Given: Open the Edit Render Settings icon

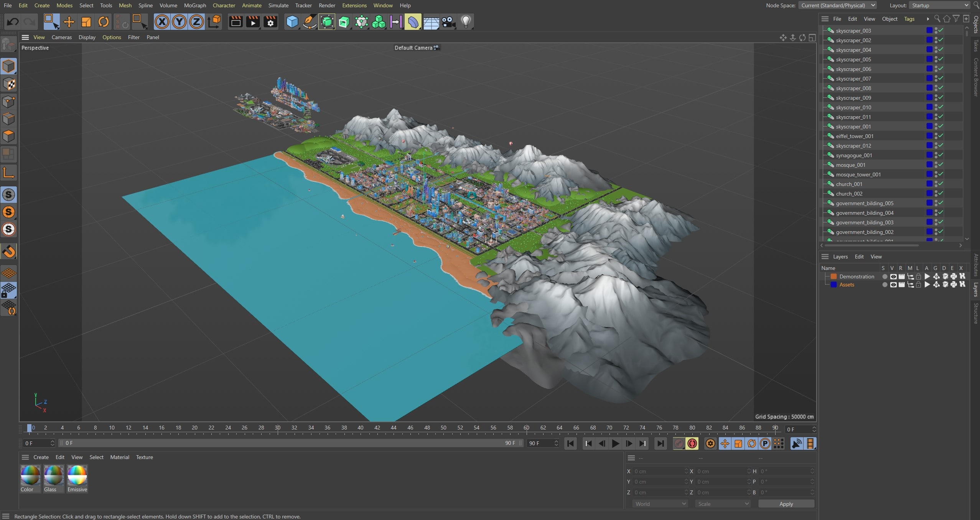Looking at the screenshot, I should click(270, 22).
